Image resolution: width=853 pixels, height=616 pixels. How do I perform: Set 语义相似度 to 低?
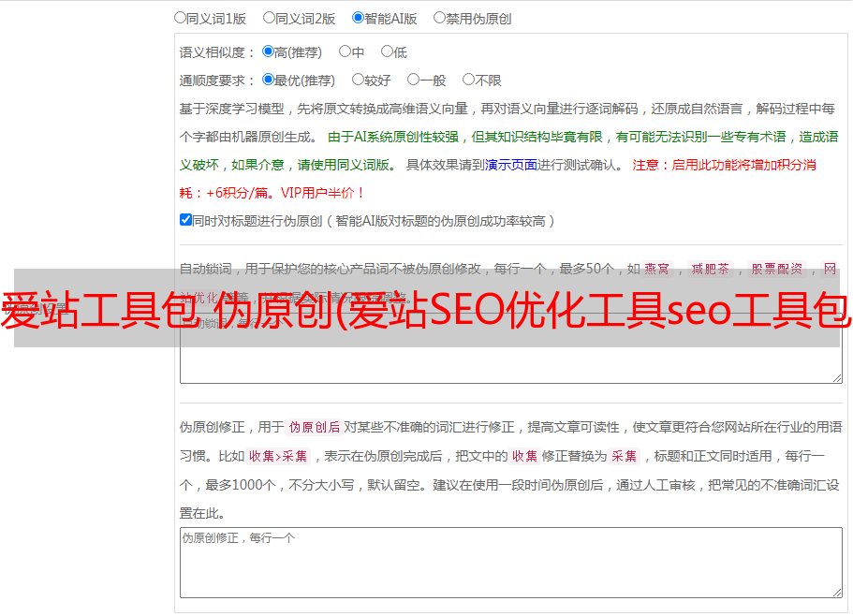coord(387,51)
